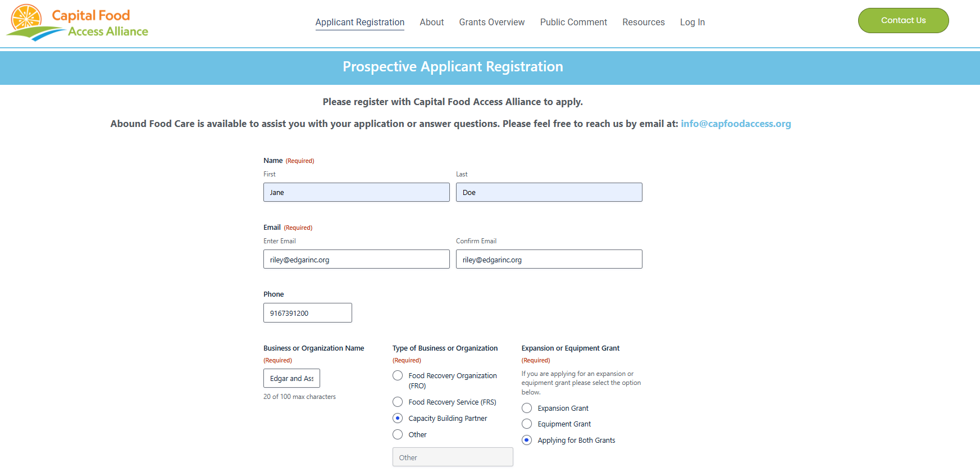
Task: Open the Public Comment page
Action: click(573, 22)
